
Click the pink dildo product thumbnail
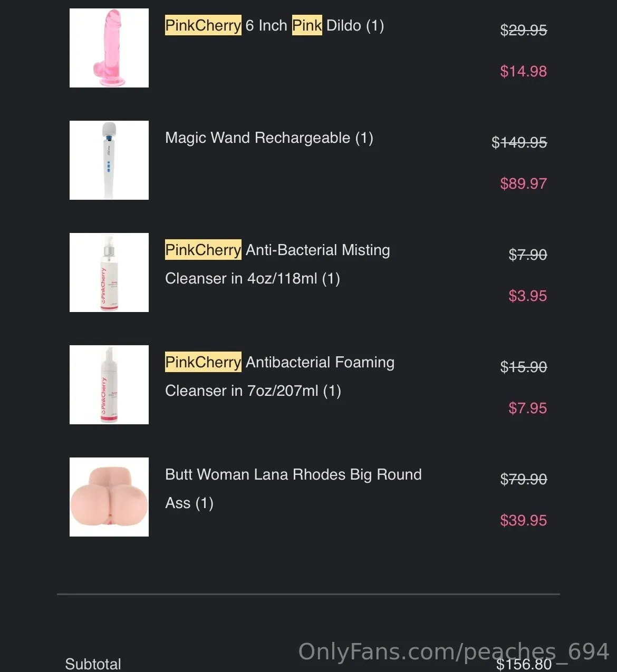[x=109, y=48]
